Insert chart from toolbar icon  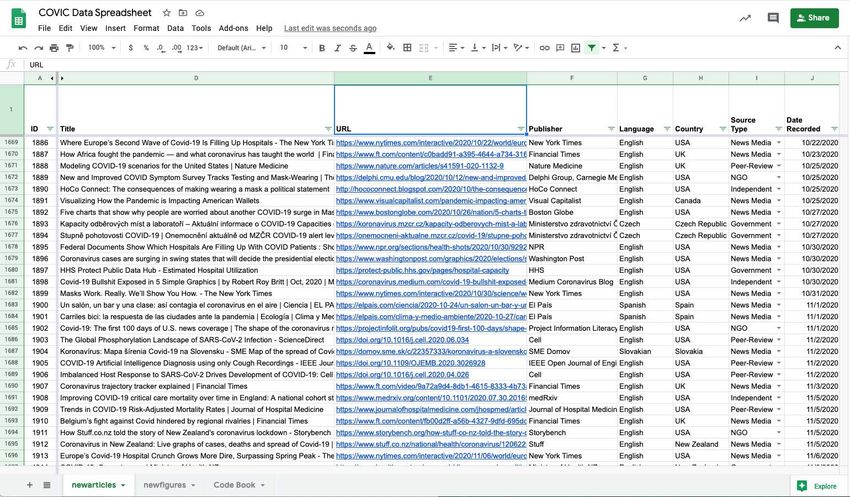tap(576, 48)
